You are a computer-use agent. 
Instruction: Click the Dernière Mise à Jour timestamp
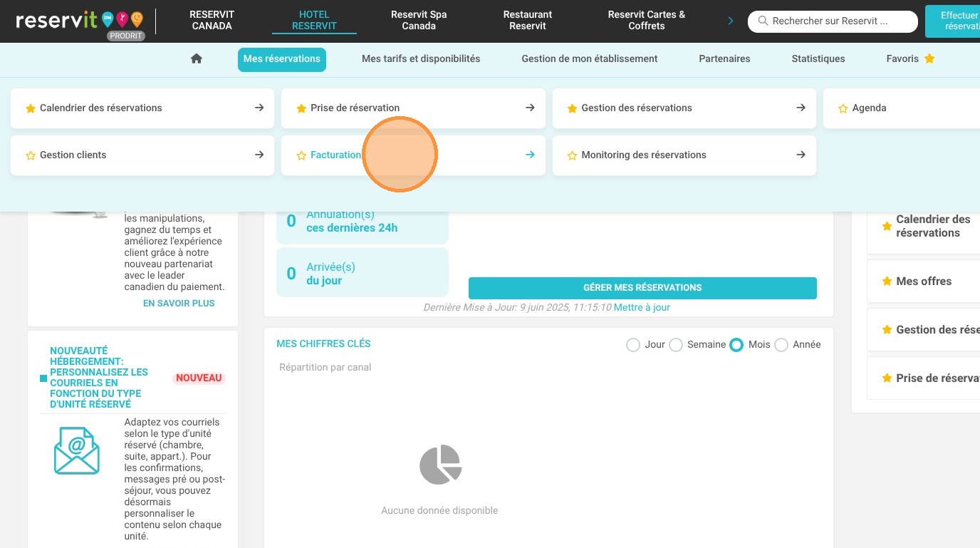pyautogui.click(x=517, y=308)
